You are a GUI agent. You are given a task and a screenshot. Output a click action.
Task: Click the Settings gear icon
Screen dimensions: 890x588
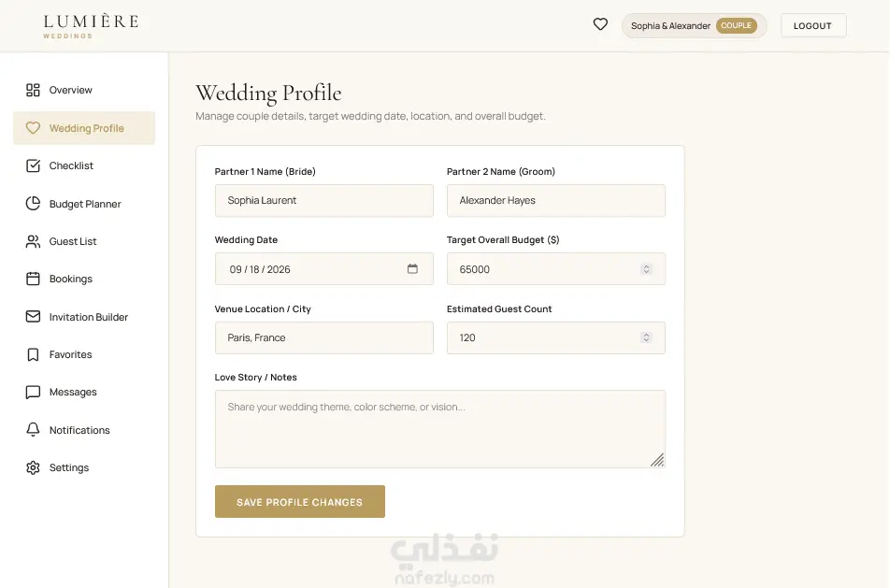(x=33, y=467)
